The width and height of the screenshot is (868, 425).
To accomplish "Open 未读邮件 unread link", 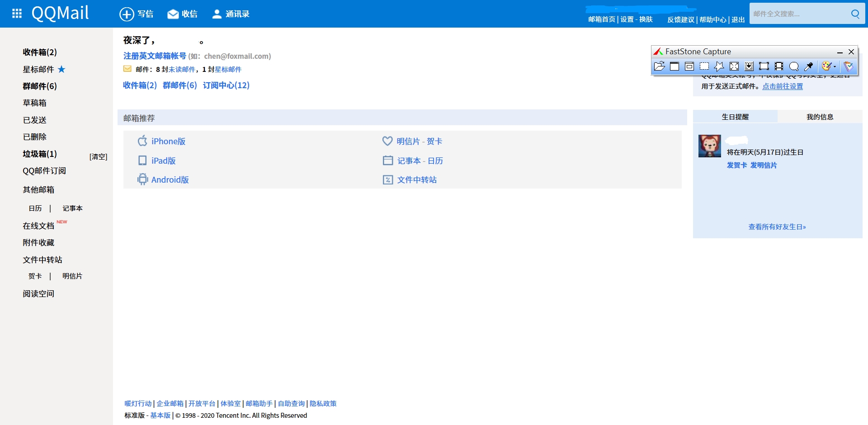I will (x=182, y=69).
